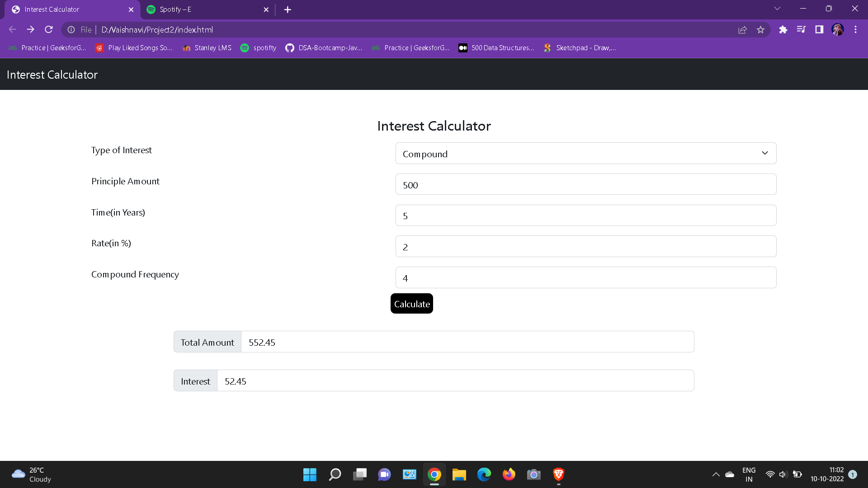This screenshot has height=488, width=868.
Task: Bookmark this page using the star icon
Action: (x=760, y=30)
